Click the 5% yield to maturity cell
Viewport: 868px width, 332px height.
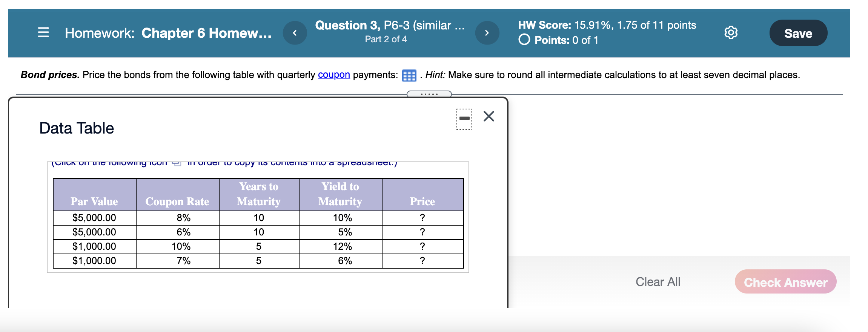[340, 232]
